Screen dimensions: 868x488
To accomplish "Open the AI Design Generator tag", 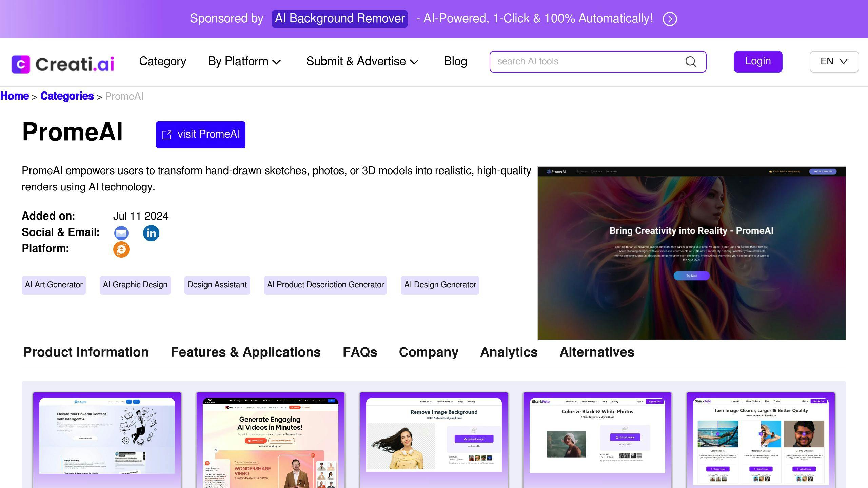I will click(x=440, y=285).
